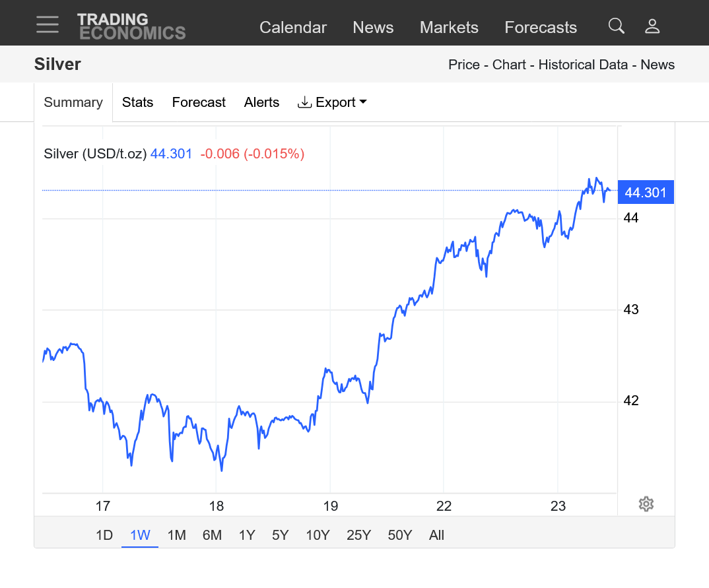
Task: Open the search magnifier icon
Action: [x=616, y=26]
